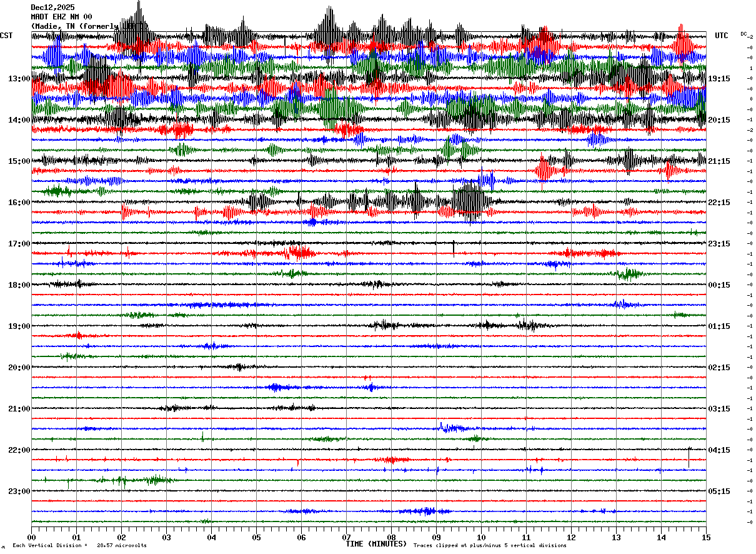The height and width of the screenshot is (554, 756).
Task: Select minute tick label 06
Action: point(301,537)
